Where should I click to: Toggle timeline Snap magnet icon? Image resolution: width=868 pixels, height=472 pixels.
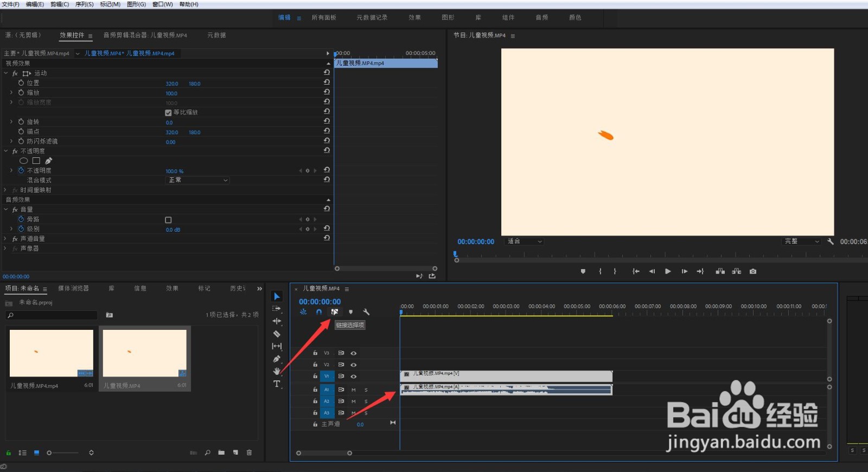click(x=319, y=312)
